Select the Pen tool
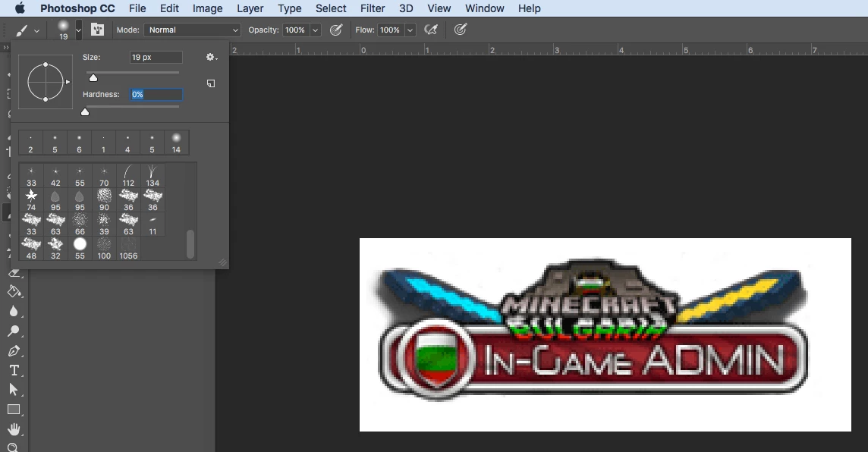This screenshot has height=452, width=868. pyautogui.click(x=14, y=351)
